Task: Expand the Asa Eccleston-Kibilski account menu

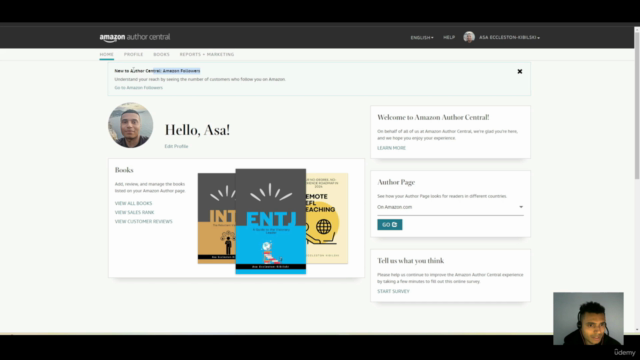Action: (x=509, y=38)
